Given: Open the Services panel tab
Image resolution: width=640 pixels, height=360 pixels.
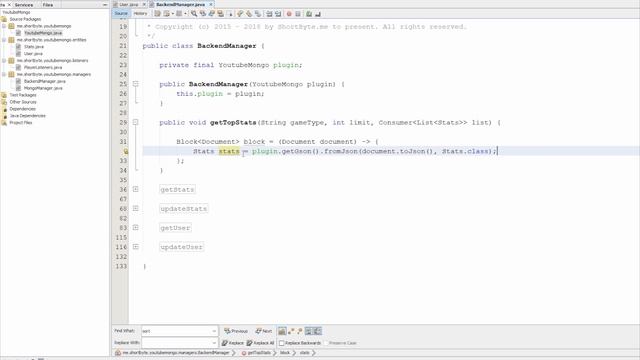Looking at the screenshot, I should (24, 4).
